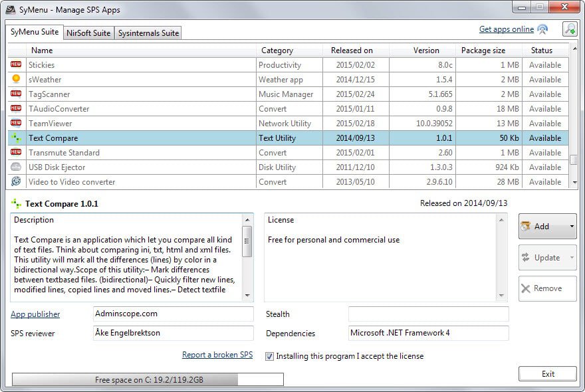Click the disk icon beside USB Disk Ejector
Image resolution: width=585 pixels, height=392 pixels.
click(16, 167)
